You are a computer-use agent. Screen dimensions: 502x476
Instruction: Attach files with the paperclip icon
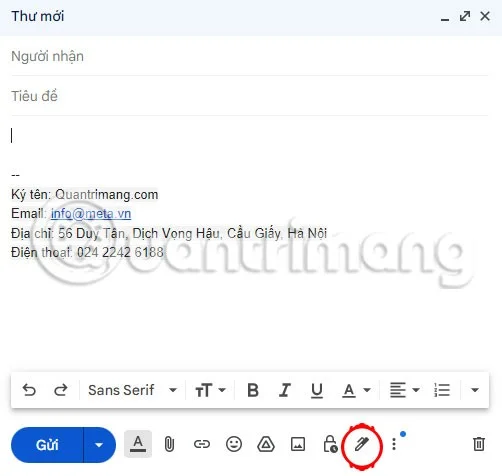tap(169, 444)
